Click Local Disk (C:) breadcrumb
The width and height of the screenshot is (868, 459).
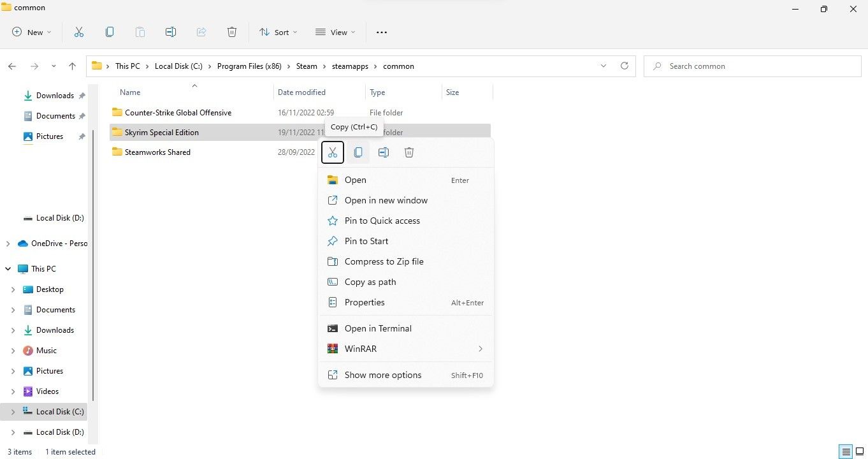point(178,66)
